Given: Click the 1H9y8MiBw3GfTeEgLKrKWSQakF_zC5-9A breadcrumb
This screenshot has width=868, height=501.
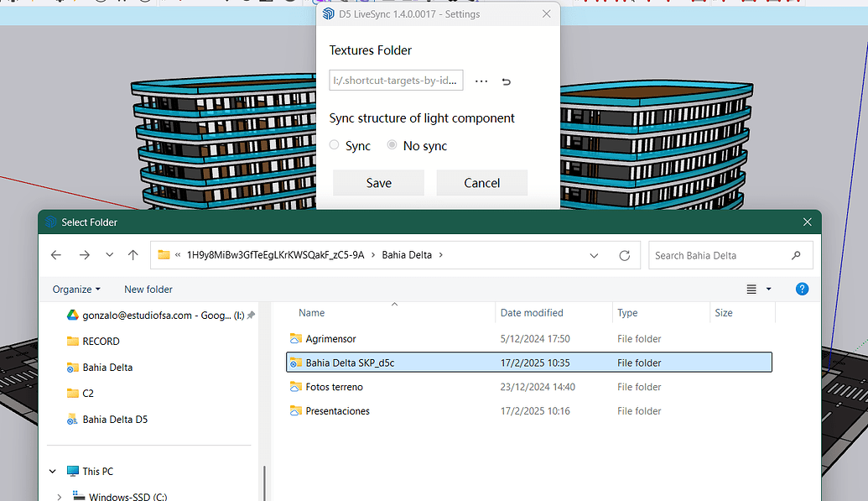Looking at the screenshot, I should (x=275, y=255).
